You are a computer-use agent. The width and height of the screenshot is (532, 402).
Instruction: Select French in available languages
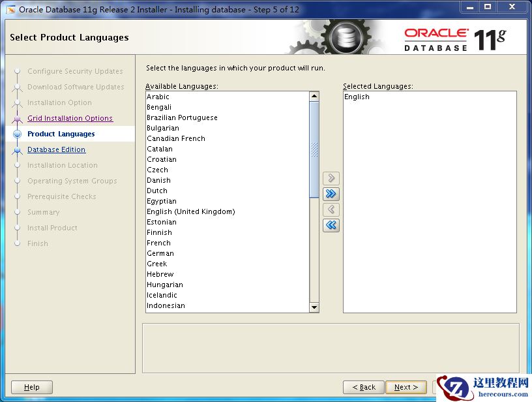(228, 243)
